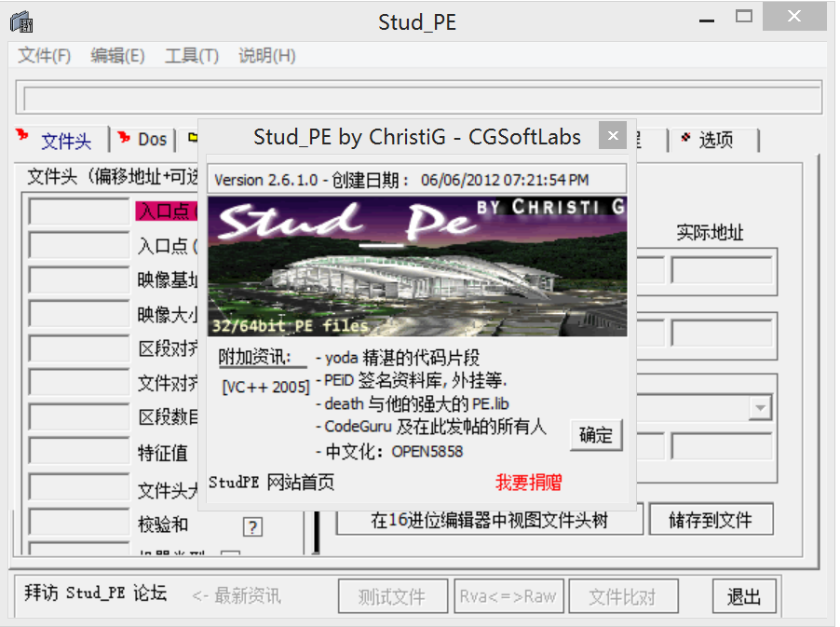
Task: Click the input field beside 检验和
Action: [x=79, y=523]
